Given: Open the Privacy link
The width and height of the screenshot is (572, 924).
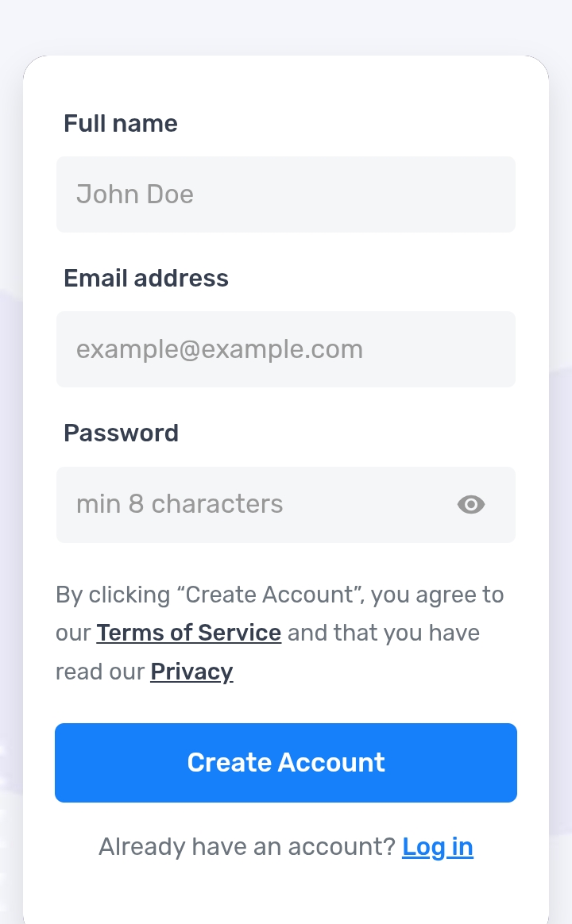Looking at the screenshot, I should click(191, 672).
